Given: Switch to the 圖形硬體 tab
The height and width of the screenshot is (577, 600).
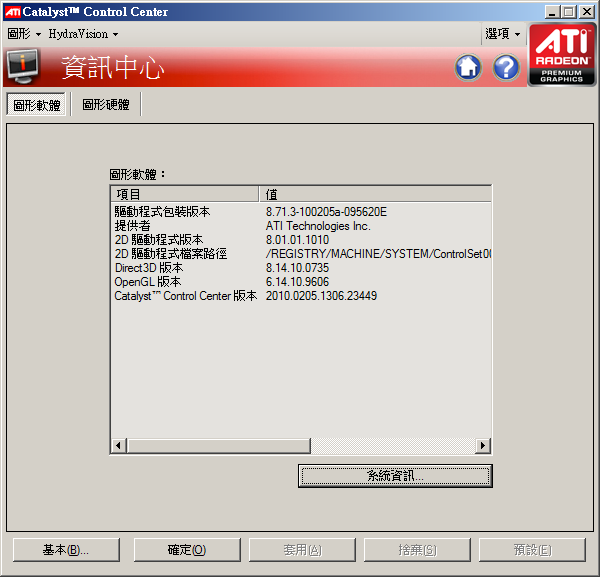Looking at the screenshot, I should [106, 104].
